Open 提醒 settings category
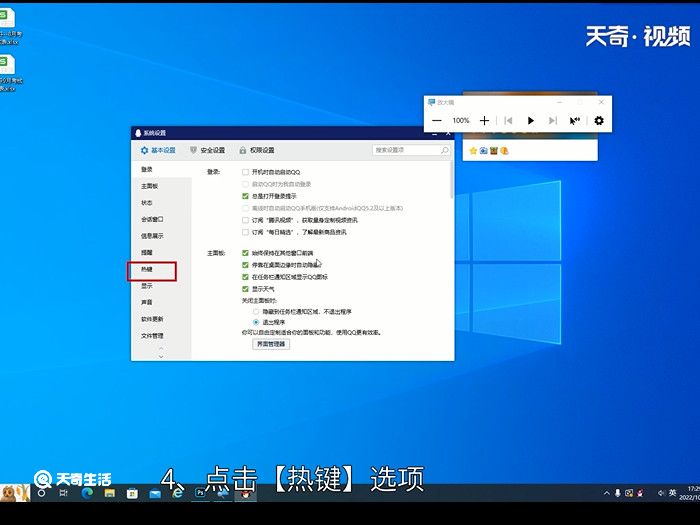 pyautogui.click(x=147, y=253)
